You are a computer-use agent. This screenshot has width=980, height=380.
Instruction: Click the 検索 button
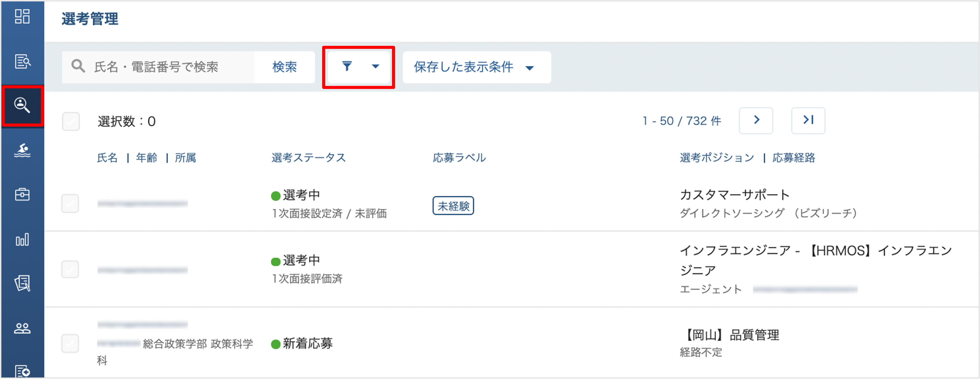pyautogui.click(x=285, y=67)
